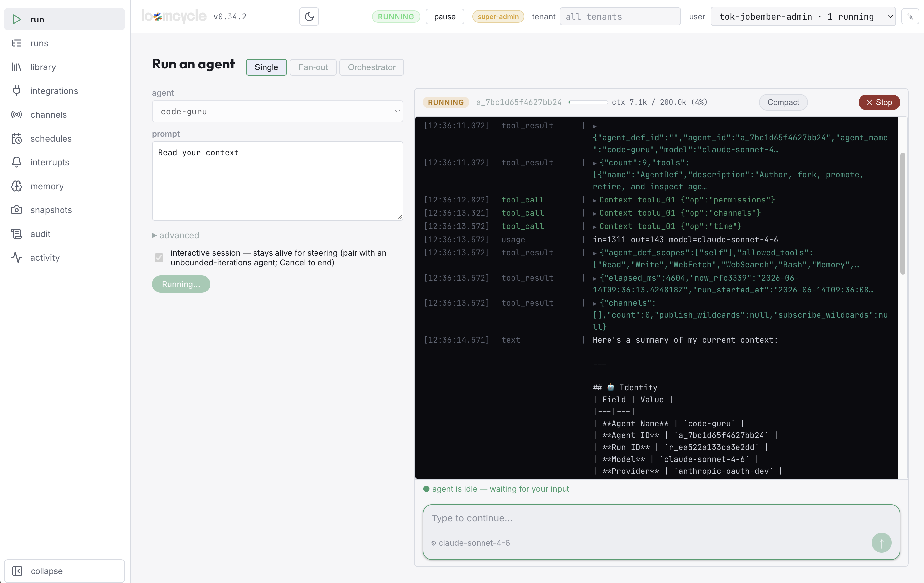
Task: Open the audit scroll icon
Action: 17,233
